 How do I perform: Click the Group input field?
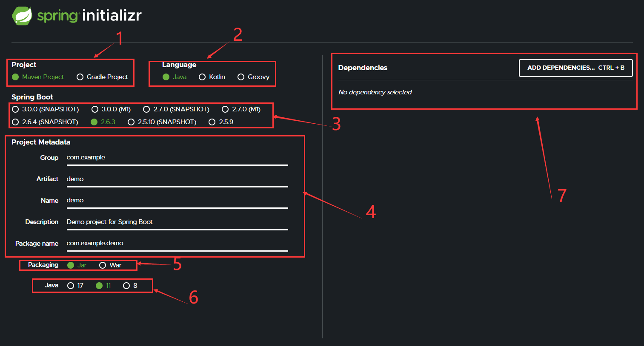[x=177, y=158]
